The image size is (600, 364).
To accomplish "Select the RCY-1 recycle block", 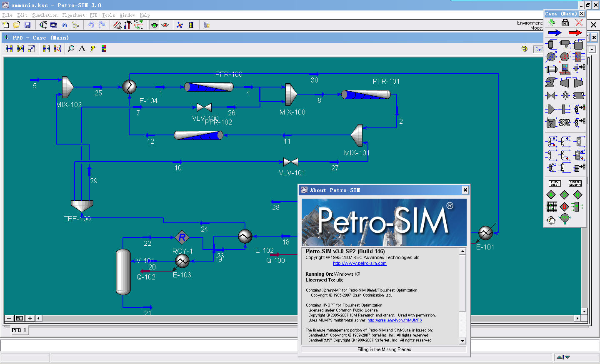I will 182,238.
